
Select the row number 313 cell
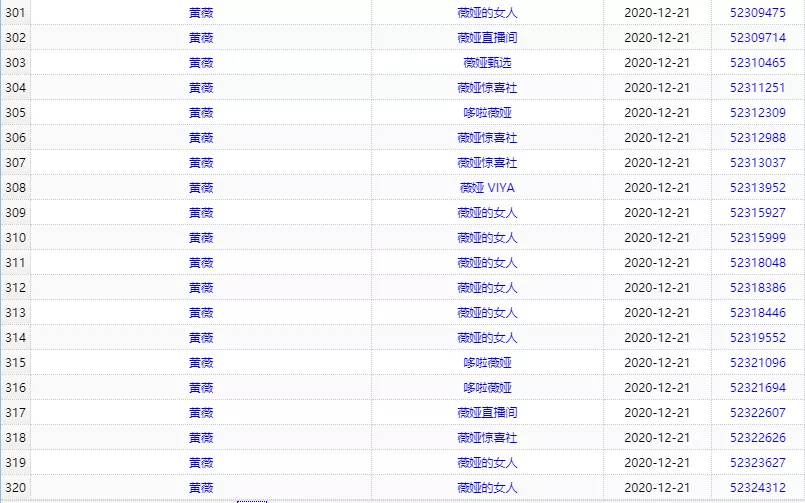pyautogui.click(x=15, y=313)
